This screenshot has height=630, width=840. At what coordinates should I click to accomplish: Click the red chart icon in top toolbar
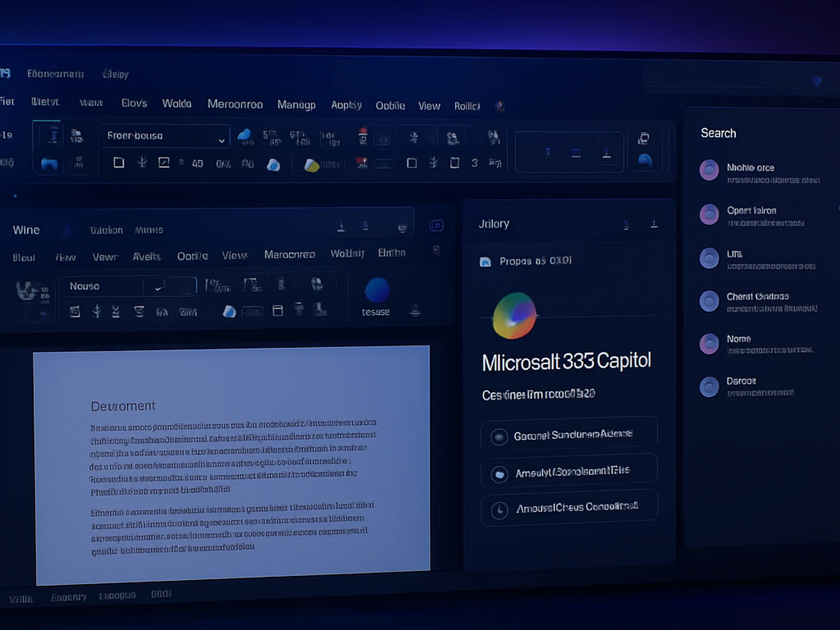coord(362,163)
